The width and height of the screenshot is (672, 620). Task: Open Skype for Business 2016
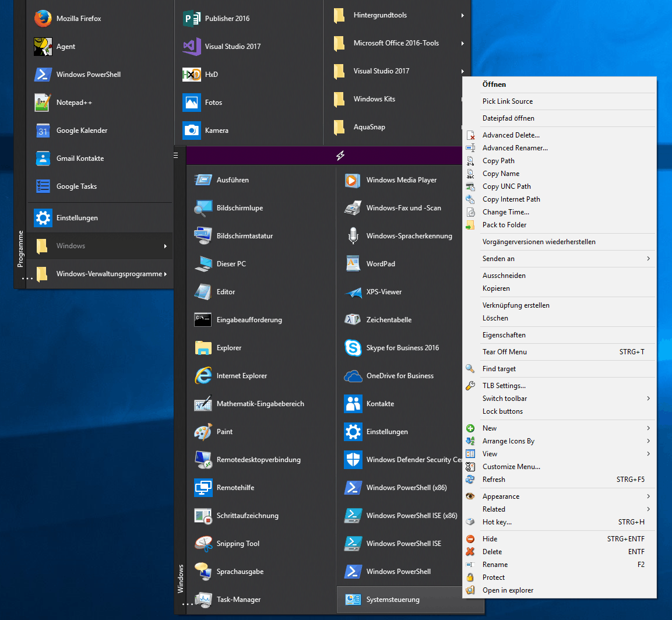pyautogui.click(x=399, y=347)
